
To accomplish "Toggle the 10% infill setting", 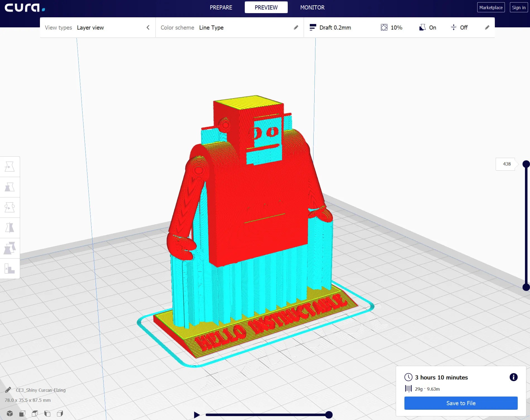I will click(392, 27).
